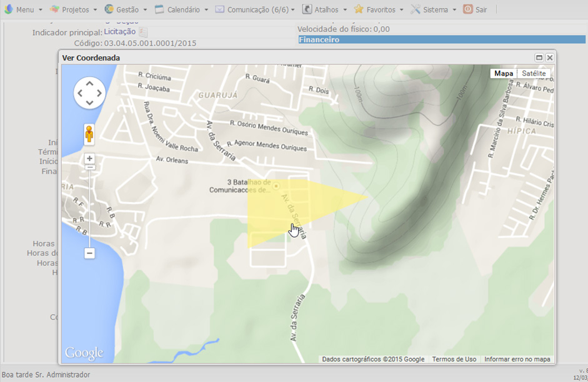The height and width of the screenshot is (382, 588).
Task: Click Informar erro no mapa link
Action: (517, 359)
